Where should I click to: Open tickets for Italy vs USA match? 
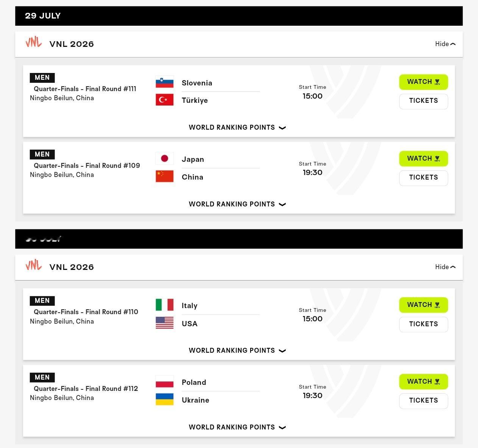click(x=424, y=324)
